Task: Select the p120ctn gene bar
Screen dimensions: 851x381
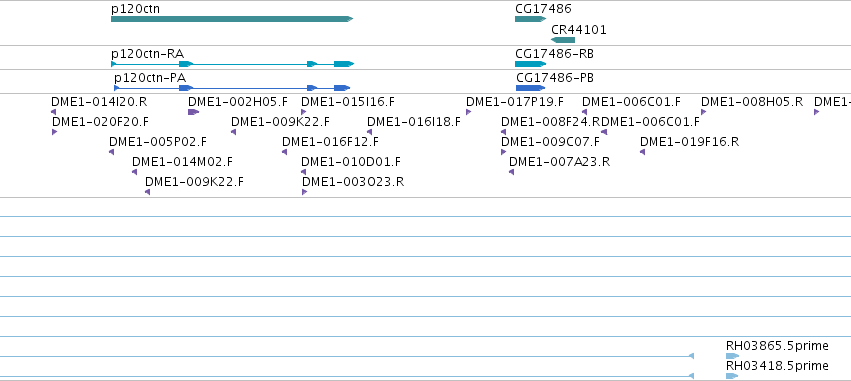Action: click(x=232, y=19)
